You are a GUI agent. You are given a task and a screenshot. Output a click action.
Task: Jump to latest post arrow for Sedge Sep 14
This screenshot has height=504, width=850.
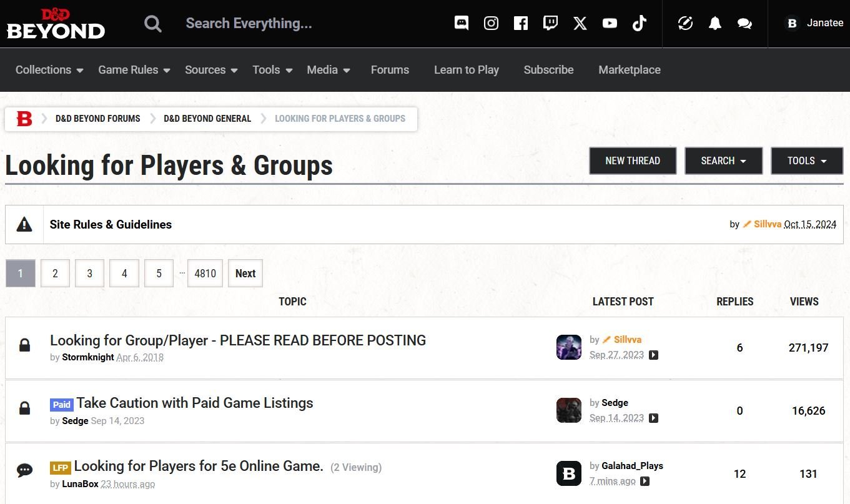pyautogui.click(x=653, y=418)
